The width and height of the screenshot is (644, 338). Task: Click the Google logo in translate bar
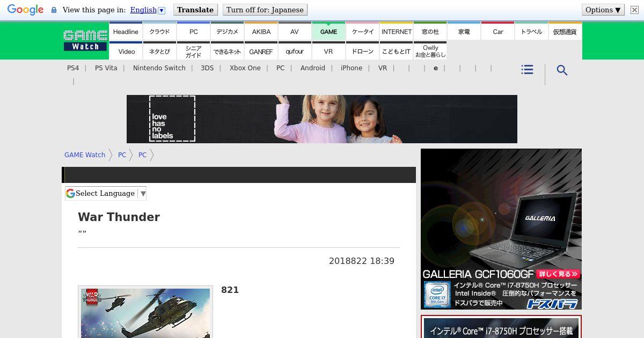pos(25,10)
